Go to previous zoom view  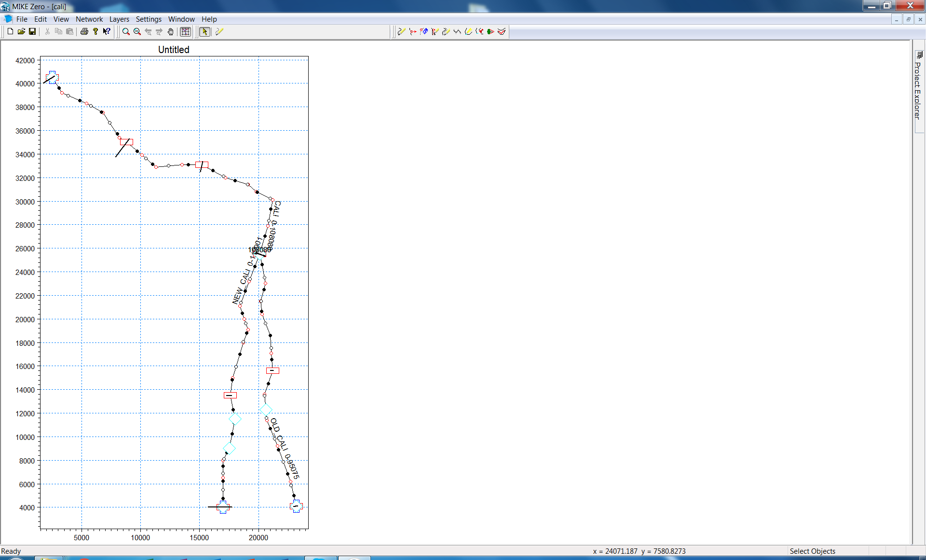(148, 31)
